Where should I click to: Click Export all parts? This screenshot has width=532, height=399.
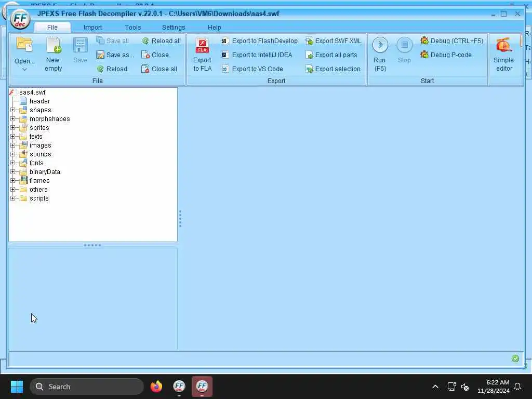tap(331, 55)
